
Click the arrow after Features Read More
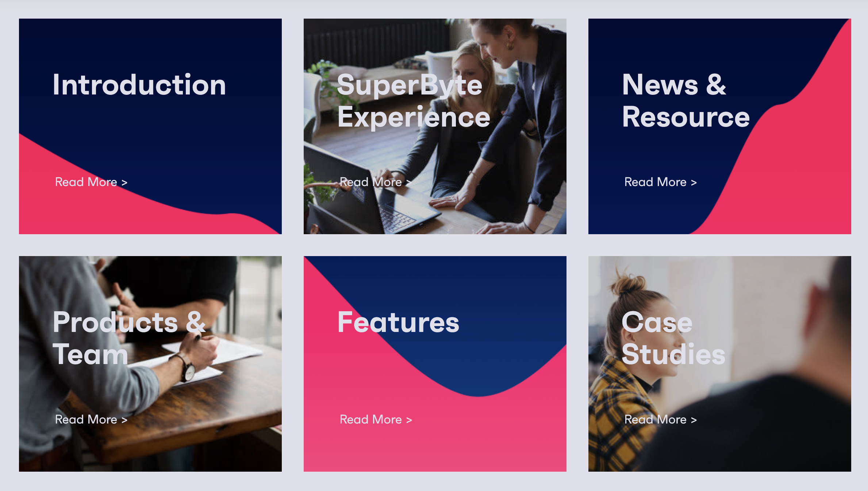pos(409,420)
